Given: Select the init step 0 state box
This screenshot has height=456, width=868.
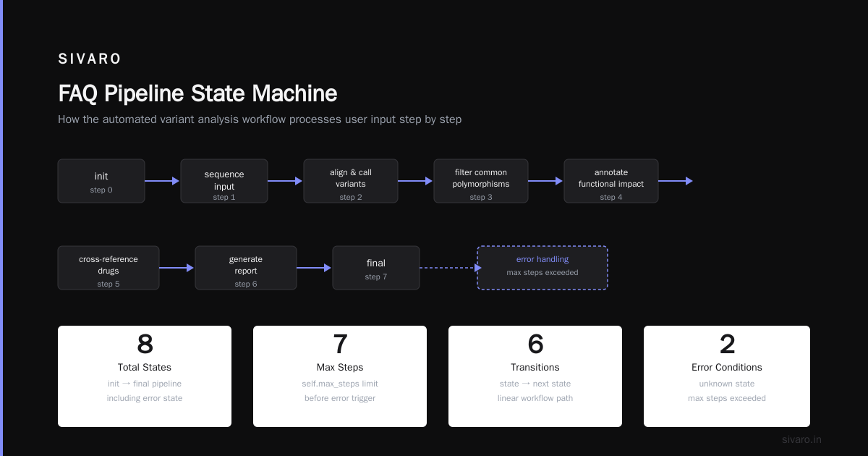Looking at the screenshot, I should click(101, 181).
